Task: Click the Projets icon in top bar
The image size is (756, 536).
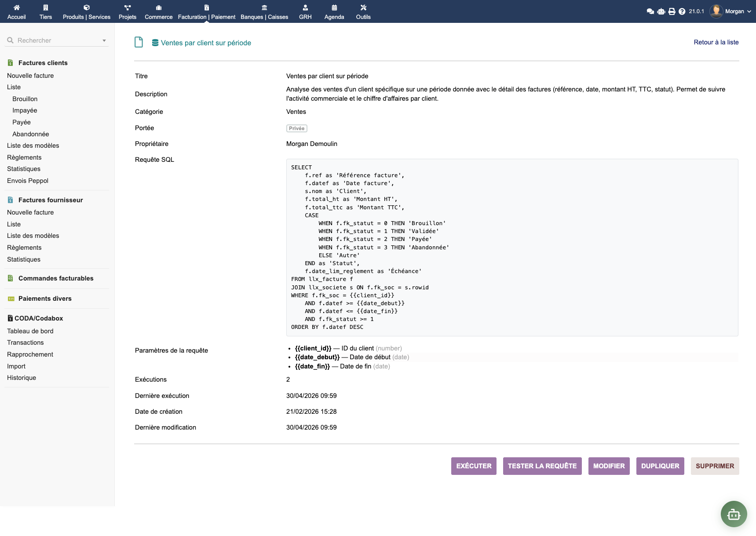Action: point(128,7)
